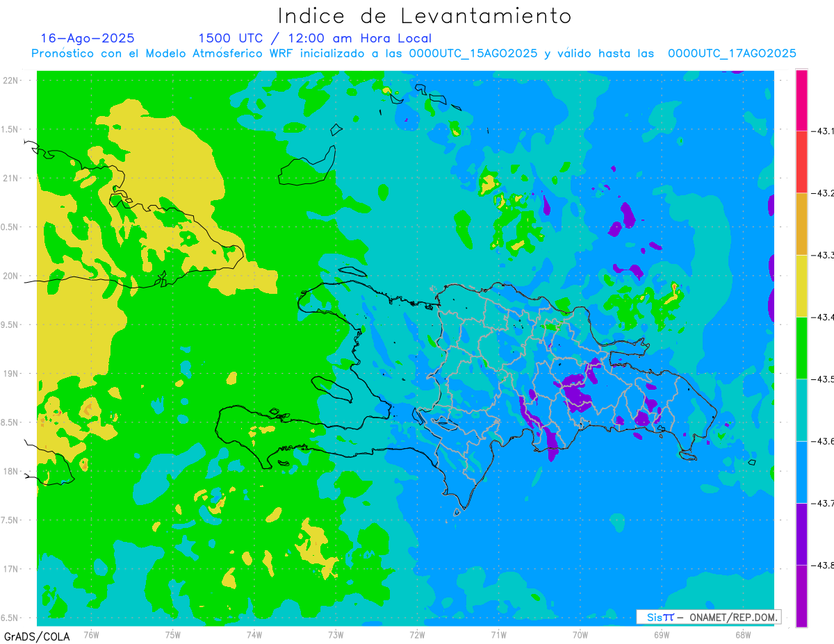Click the violet legend swatch below -43.7

(801, 534)
